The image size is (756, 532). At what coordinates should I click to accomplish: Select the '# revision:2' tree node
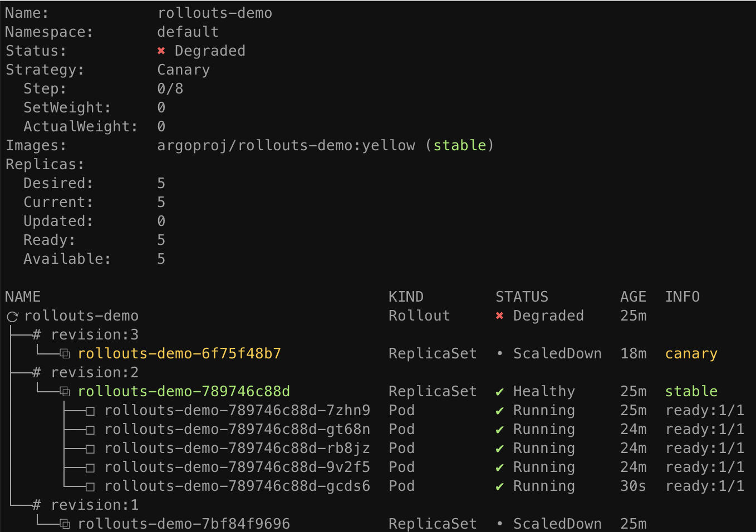pos(86,372)
